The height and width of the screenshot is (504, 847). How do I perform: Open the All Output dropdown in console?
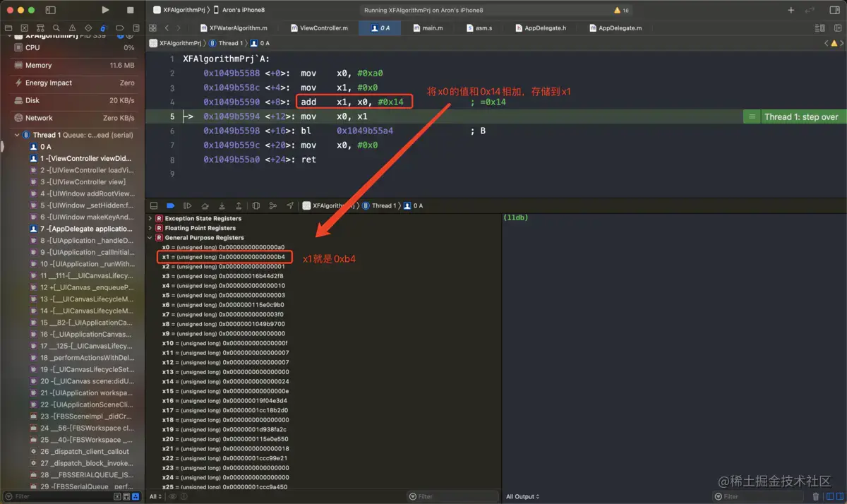523,496
